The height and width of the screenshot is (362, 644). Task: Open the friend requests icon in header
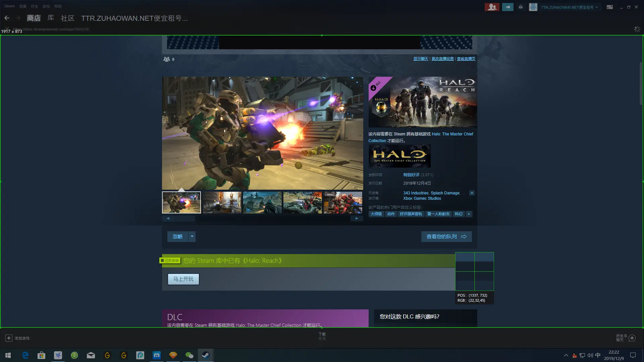[492, 7]
